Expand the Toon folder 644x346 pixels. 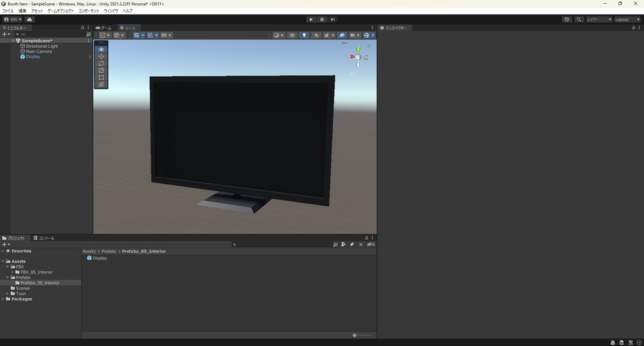pyautogui.click(x=8, y=293)
